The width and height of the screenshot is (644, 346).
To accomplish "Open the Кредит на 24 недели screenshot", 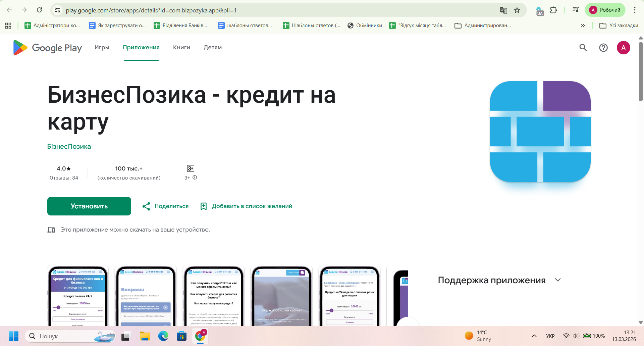I will pyautogui.click(x=350, y=296).
